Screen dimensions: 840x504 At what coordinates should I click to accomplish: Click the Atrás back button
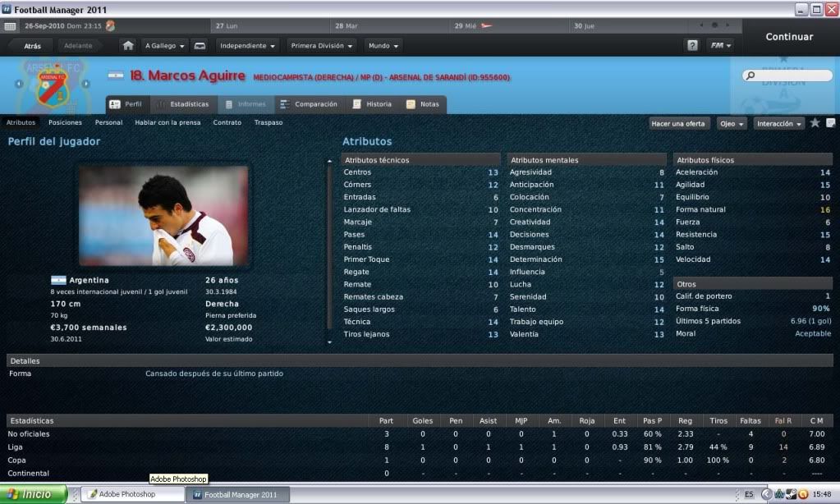(x=32, y=46)
